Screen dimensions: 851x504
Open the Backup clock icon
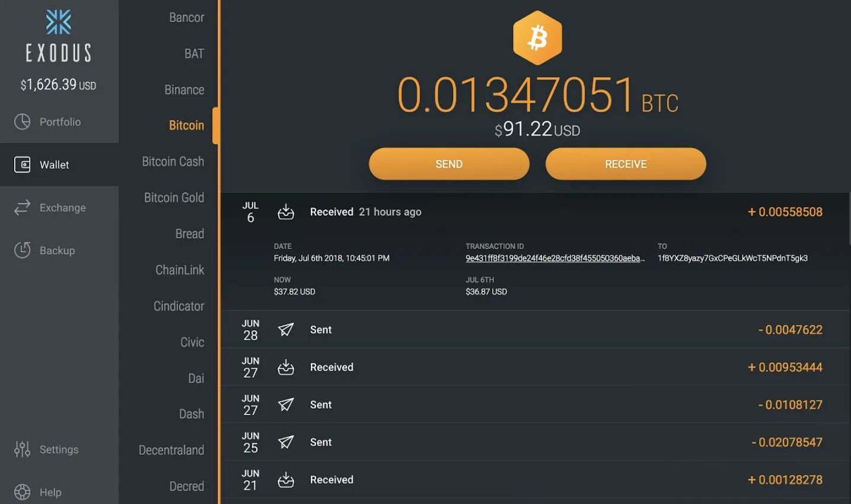[x=22, y=250]
